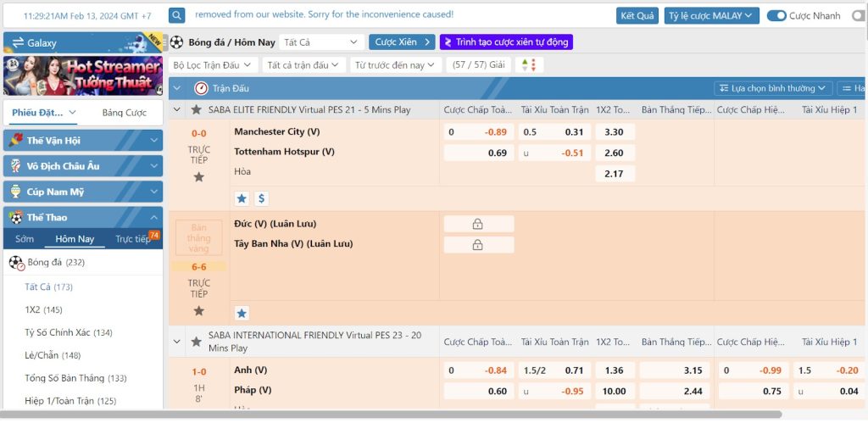This screenshot has height=423, width=868.
Task: Collapse the SABA ELITE FRIENDLY league chevron
Action: pos(177,109)
